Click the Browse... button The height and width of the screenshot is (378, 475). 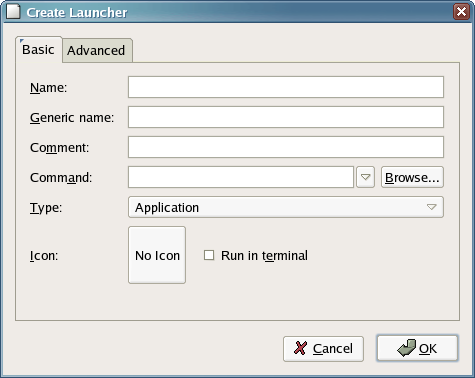(412, 177)
